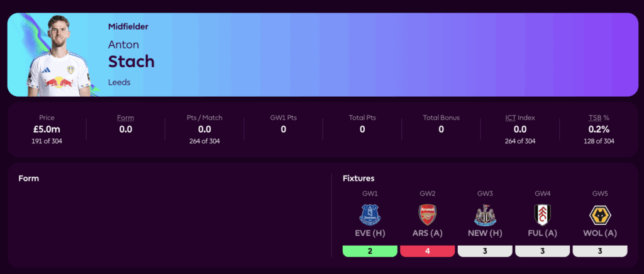The width and height of the screenshot is (644, 274).
Task: Click the Fulham club crest icon
Action: pyautogui.click(x=542, y=214)
